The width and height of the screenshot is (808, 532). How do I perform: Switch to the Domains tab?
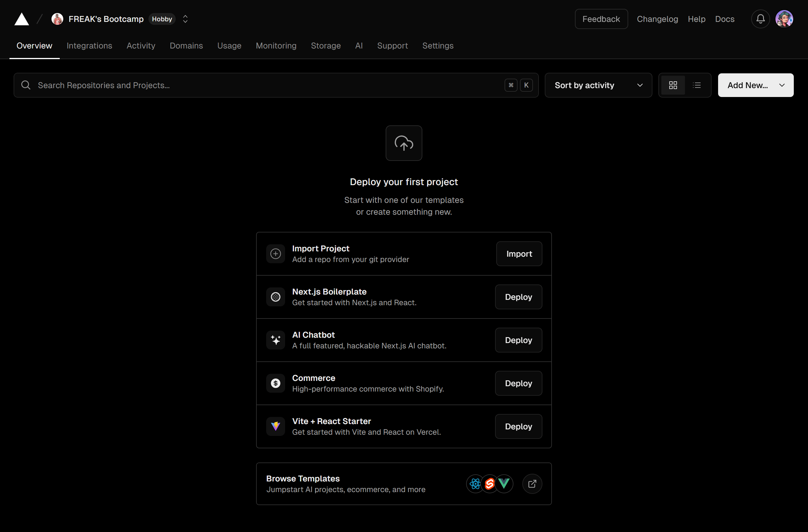[186, 46]
